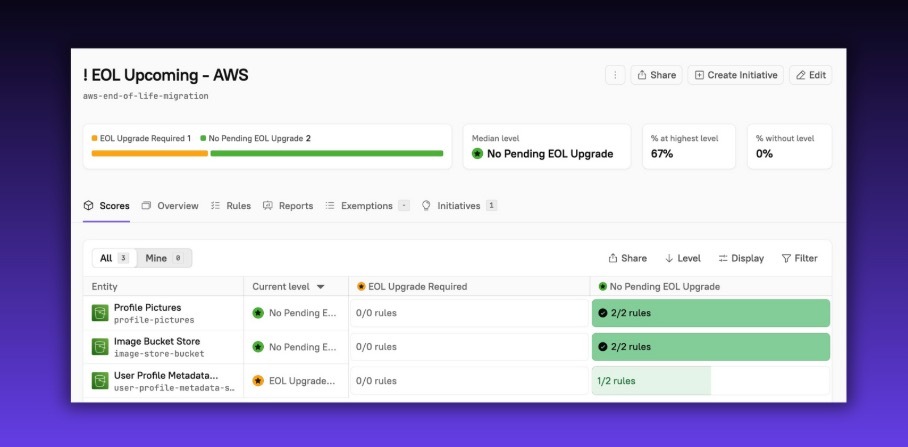Click the Profile Pictures entity bucket icon

(x=100, y=313)
